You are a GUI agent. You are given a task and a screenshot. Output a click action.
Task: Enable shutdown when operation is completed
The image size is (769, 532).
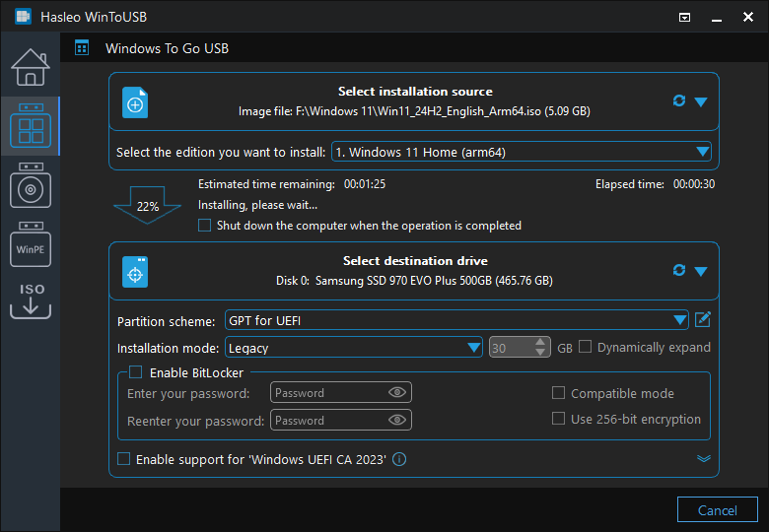click(204, 226)
